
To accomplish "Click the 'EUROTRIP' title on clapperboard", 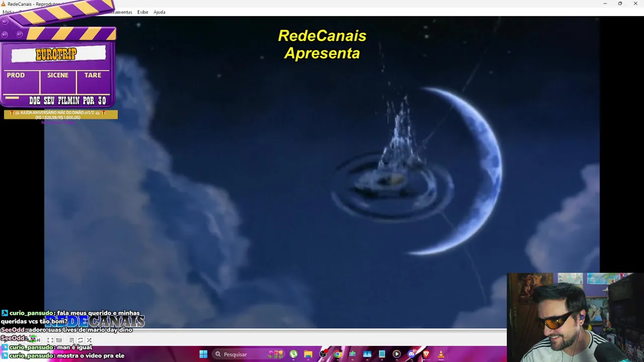I will 56,54.
